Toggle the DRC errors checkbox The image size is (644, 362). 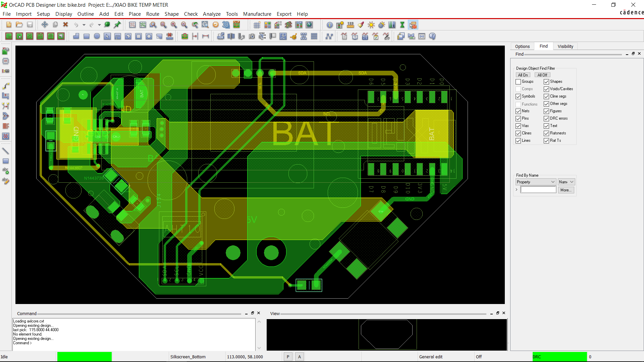546,119
